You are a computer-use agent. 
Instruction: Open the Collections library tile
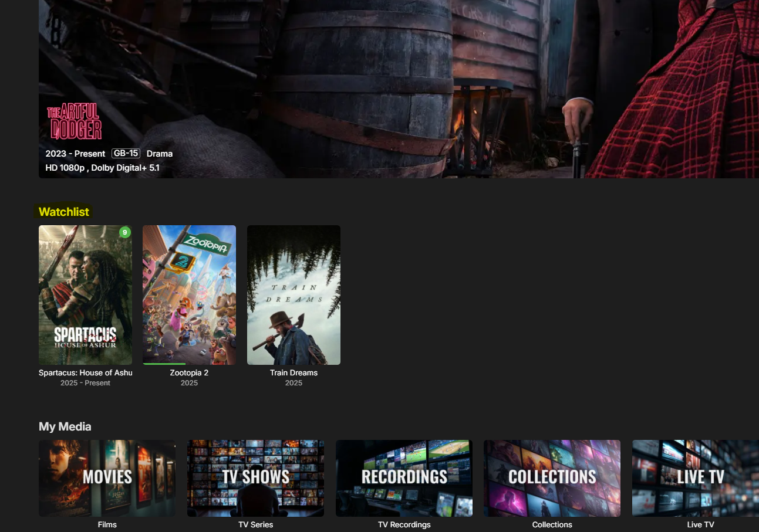pos(552,478)
